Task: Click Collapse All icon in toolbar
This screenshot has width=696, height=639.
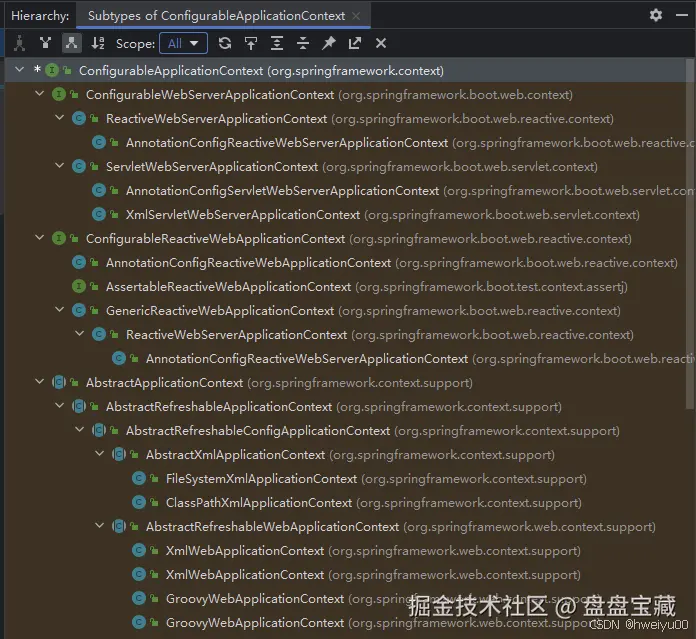Action: pos(303,43)
